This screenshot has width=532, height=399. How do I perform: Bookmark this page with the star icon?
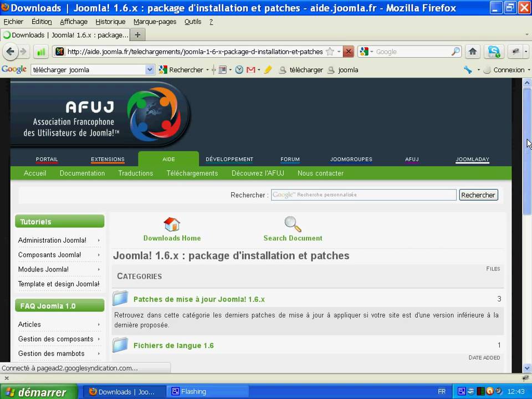coord(329,52)
